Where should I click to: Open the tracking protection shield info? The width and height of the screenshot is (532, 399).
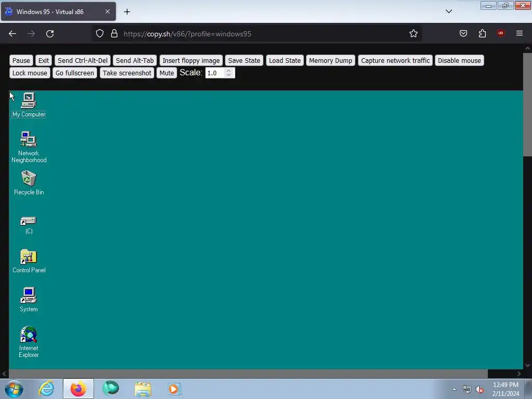(99, 34)
